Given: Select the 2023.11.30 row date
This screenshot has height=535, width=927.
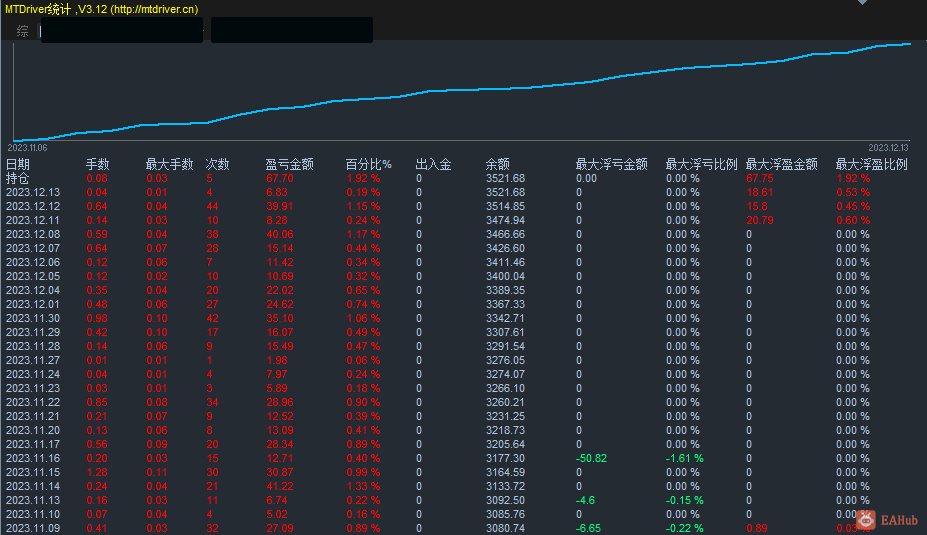Looking at the screenshot, I should [33, 318].
